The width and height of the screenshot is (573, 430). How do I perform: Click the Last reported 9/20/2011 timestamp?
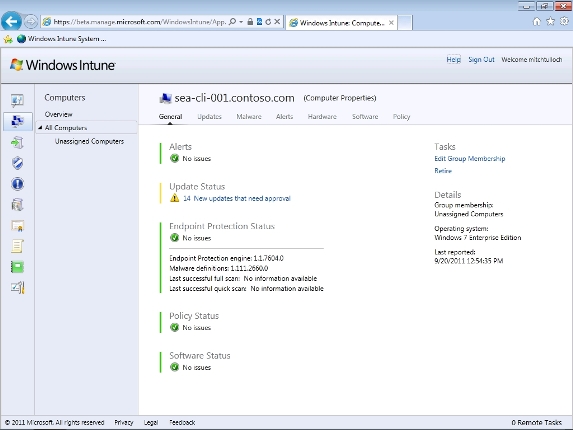468,261
